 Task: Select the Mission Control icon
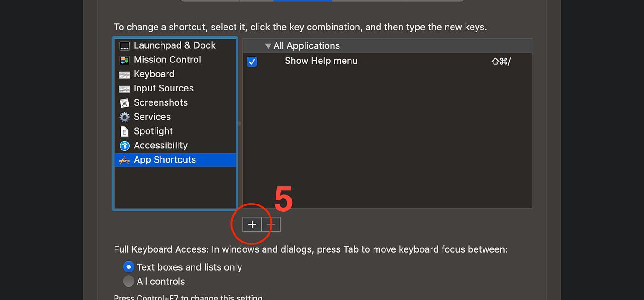click(x=124, y=60)
